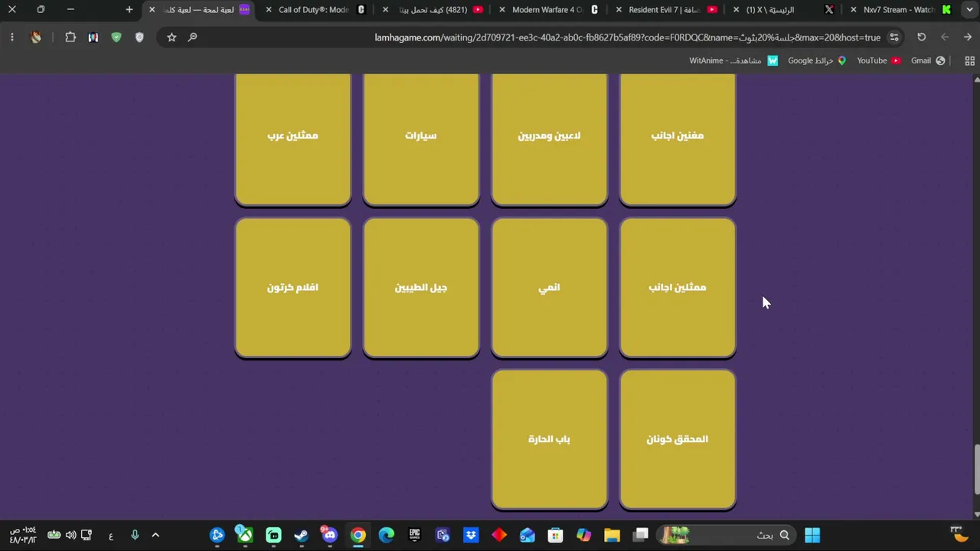Click the lamhagame.com address bar URL
Image resolution: width=980 pixels, height=551 pixels.
627,37
